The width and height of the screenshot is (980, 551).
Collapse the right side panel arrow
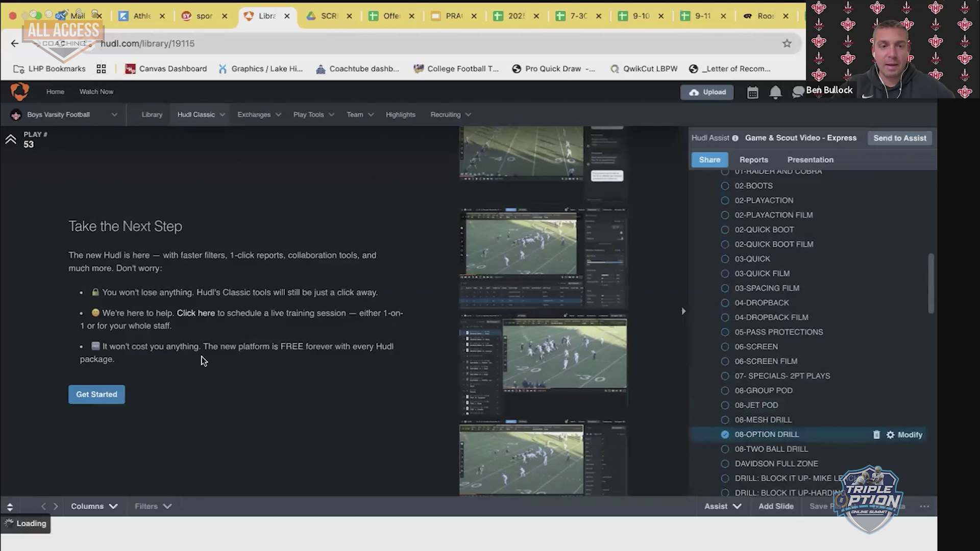point(683,311)
